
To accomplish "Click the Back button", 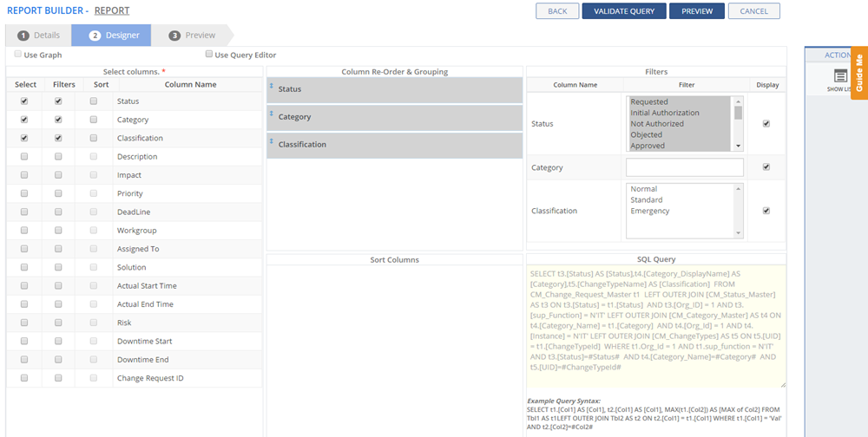I will (x=557, y=11).
